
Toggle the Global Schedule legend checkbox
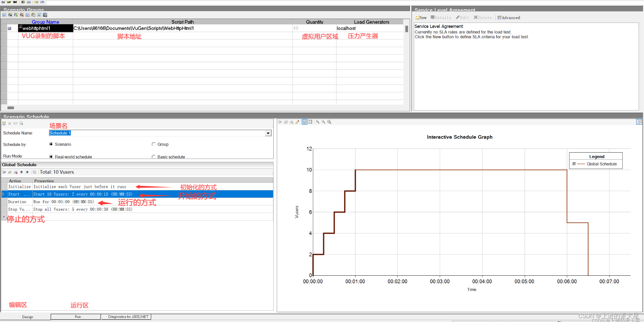[574, 164]
